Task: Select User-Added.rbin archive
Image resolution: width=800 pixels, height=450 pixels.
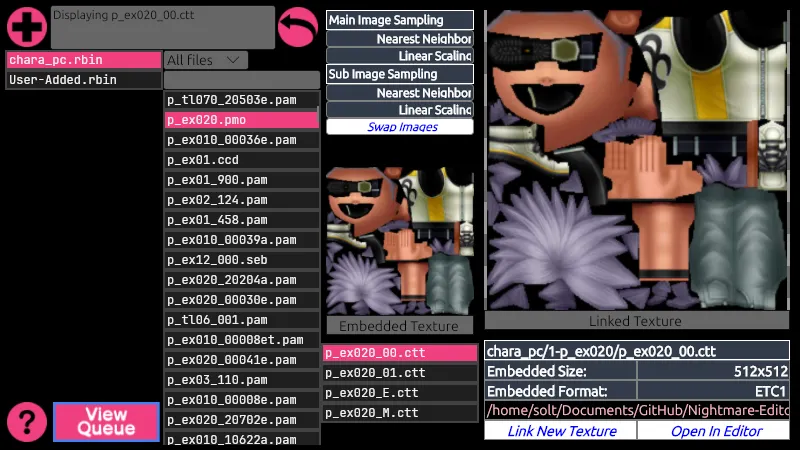Action: point(84,80)
